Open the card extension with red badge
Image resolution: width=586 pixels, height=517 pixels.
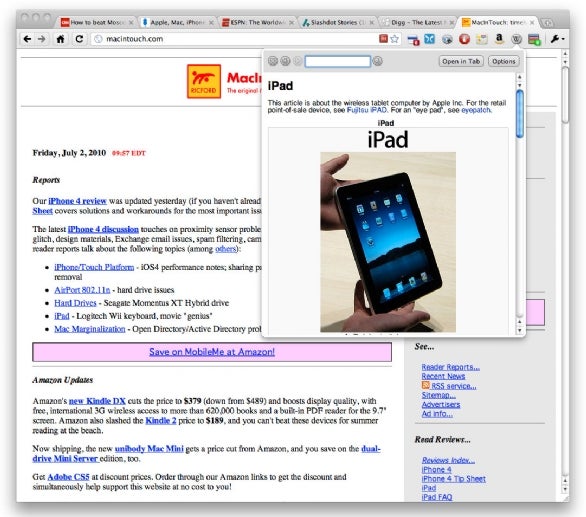click(x=413, y=40)
